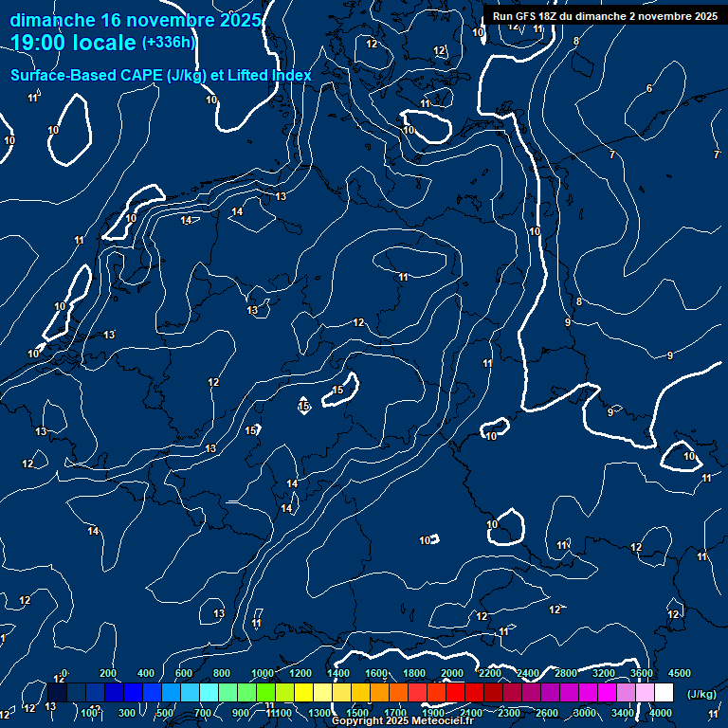Select the amber-gold swatch before the oranges
Image resolution: width=728 pixels, height=728 pixels.
point(361,692)
